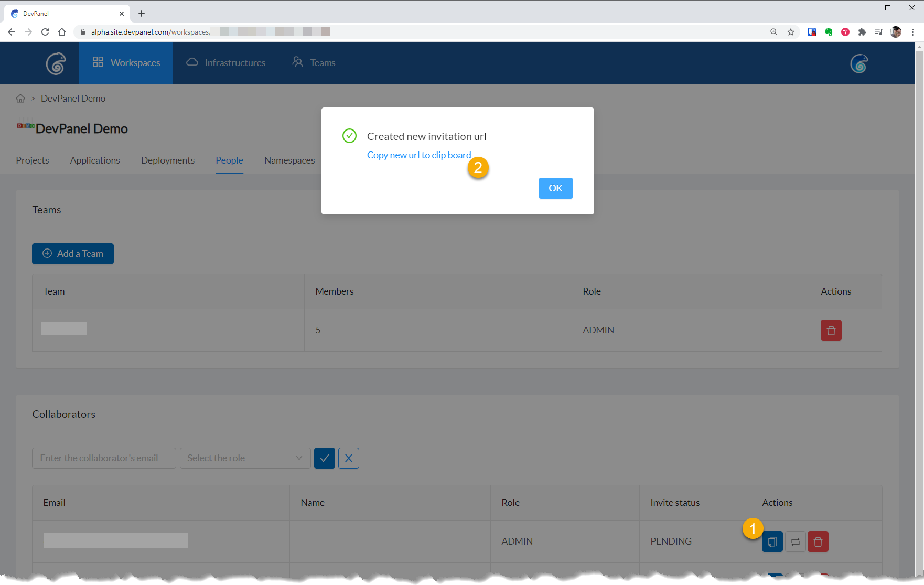This screenshot has width=924, height=585.
Task: Open the browser extensions puzzle menu
Action: tap(862, 32)
